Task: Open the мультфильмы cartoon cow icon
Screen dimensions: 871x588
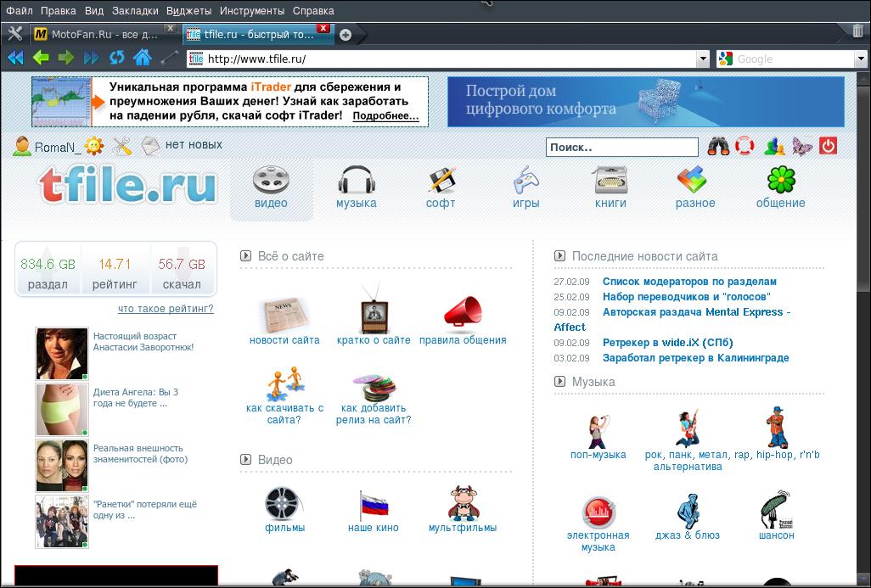Action: pyautogui.click(x=464, y=504)
